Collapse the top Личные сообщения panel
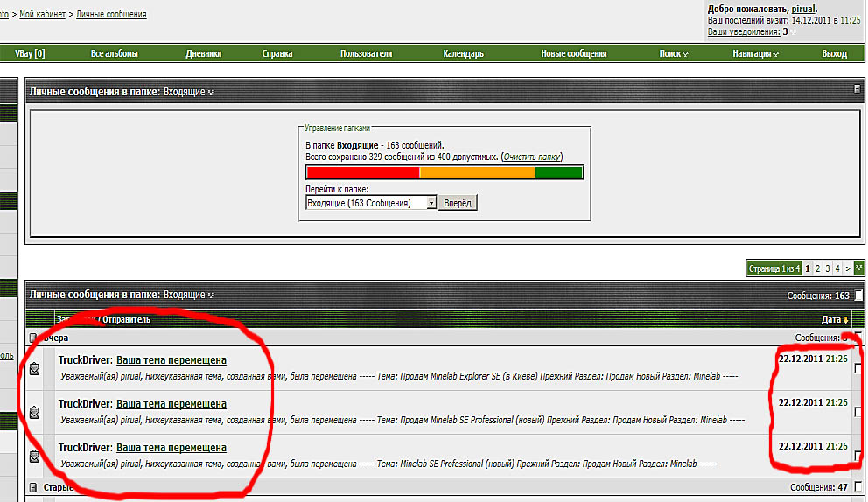 857,88
